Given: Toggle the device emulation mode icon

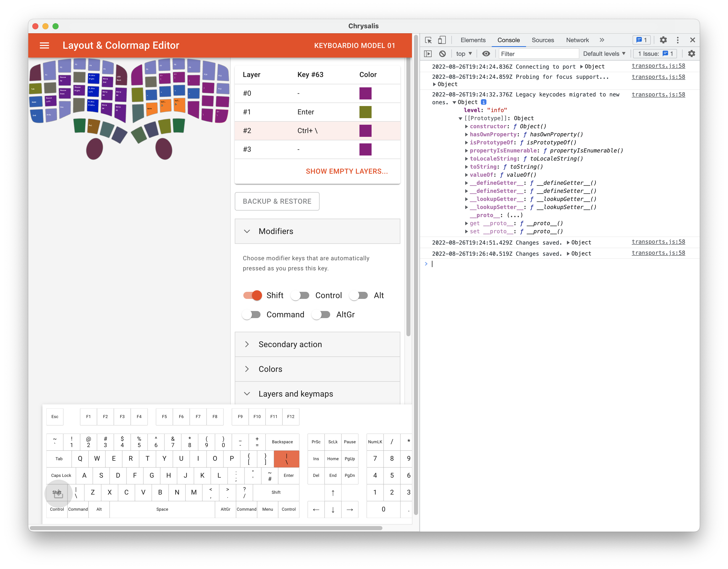Looking at the screenshot, I should 442,40.
